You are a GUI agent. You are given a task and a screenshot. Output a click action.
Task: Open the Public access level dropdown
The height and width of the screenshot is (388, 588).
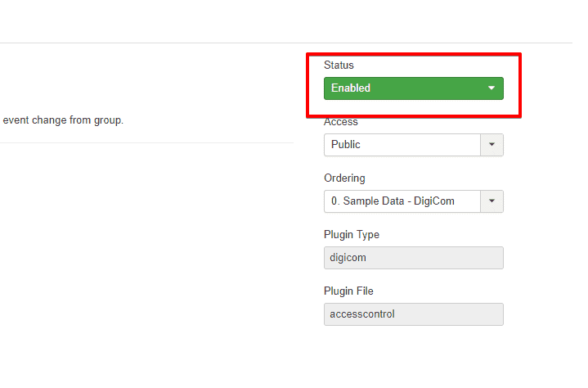coord(402,145)
